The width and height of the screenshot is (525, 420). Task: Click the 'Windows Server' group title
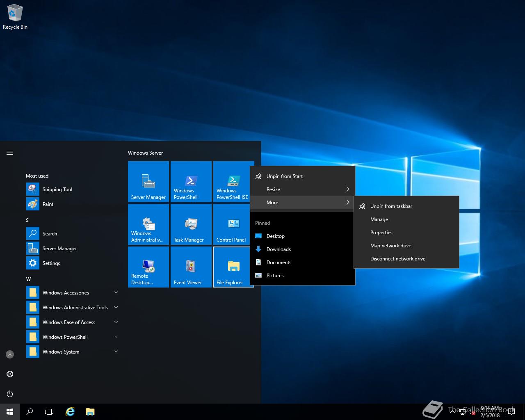pyautogui.click(x=145, y=153)
